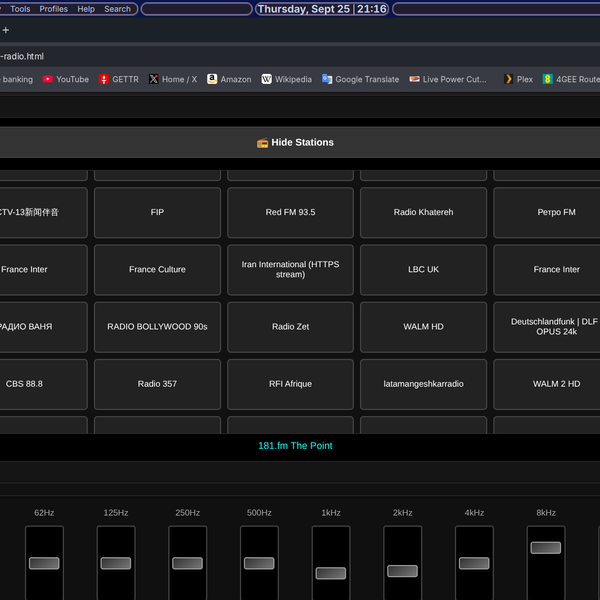
Task: Open the Tools menu
Action: (x=20, y=9)
